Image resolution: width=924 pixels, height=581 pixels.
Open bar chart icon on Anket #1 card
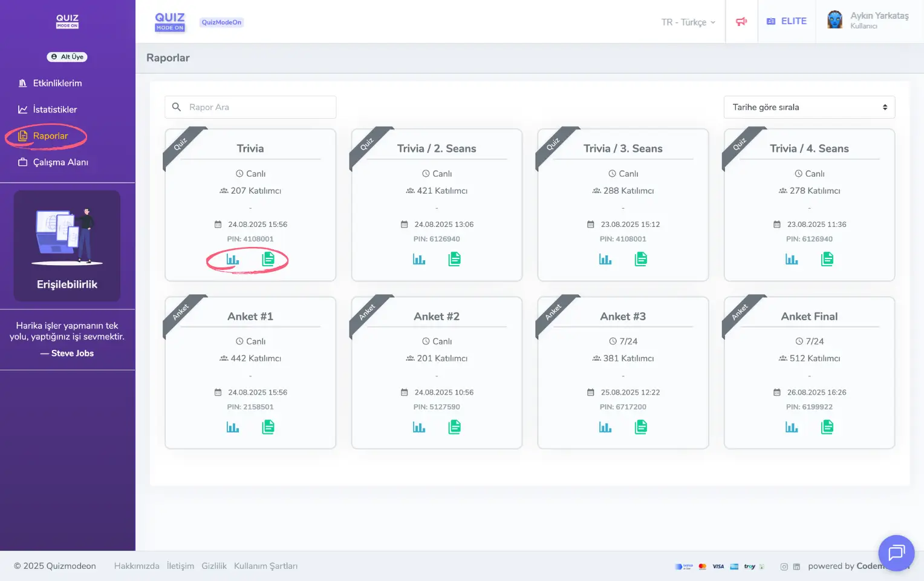[x=233, y=427]
